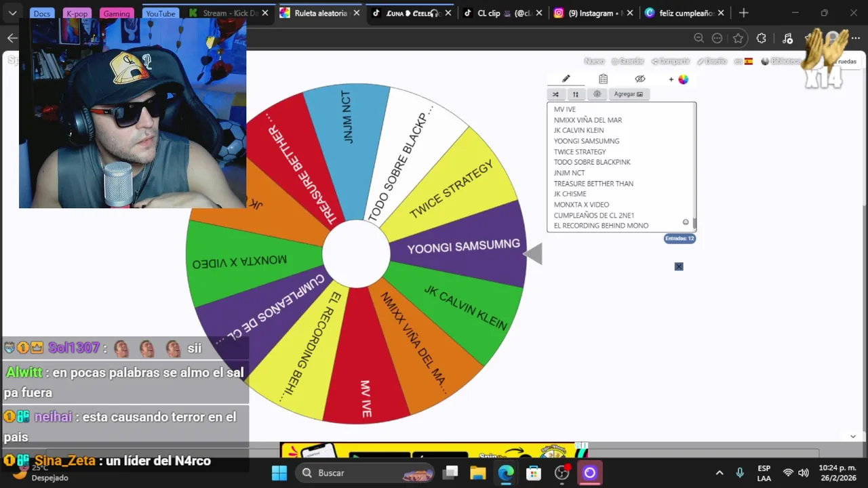
Task: Click the volume speaker tray icon
Action: coord(804,472)
